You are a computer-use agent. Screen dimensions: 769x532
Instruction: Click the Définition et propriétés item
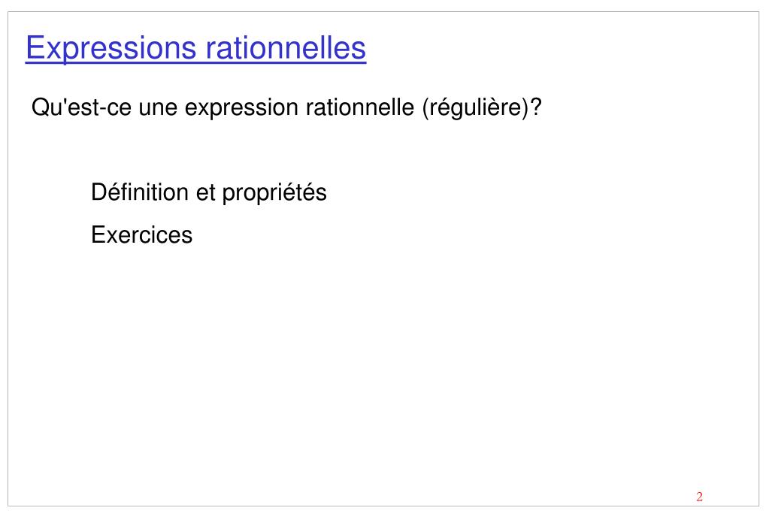coord(209,192)
